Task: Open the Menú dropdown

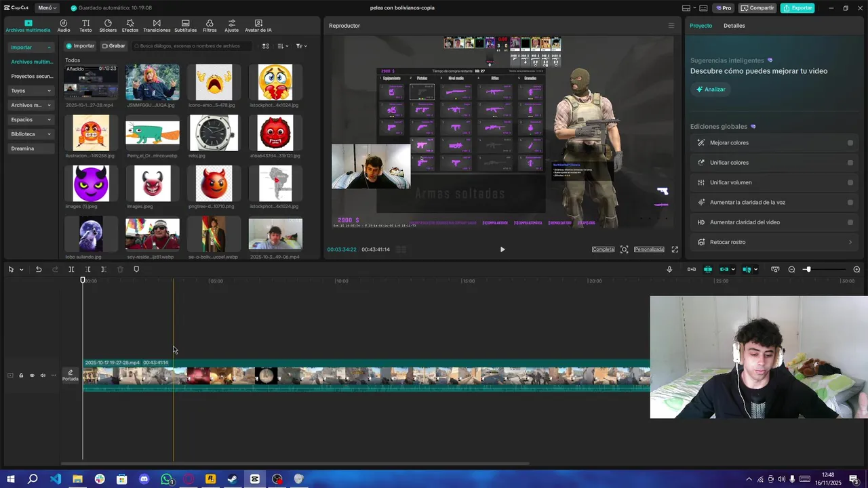Action: 47,8
